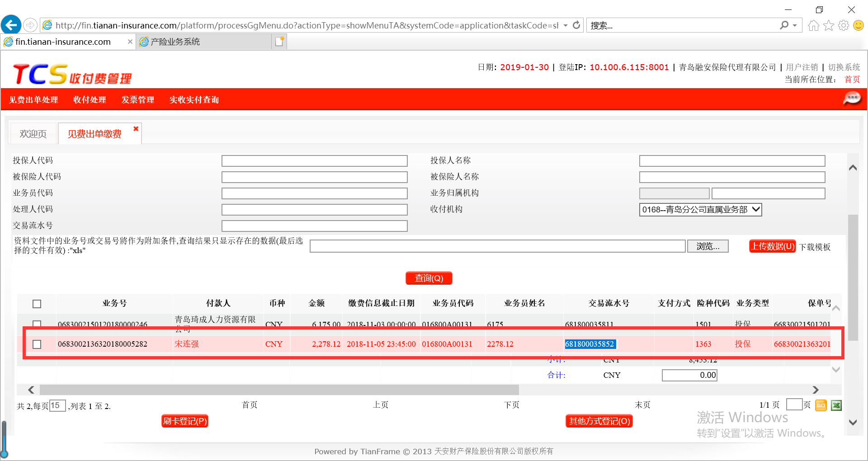
Task: Click the orange GO page jump icon
Action: (x=821, y=405)
